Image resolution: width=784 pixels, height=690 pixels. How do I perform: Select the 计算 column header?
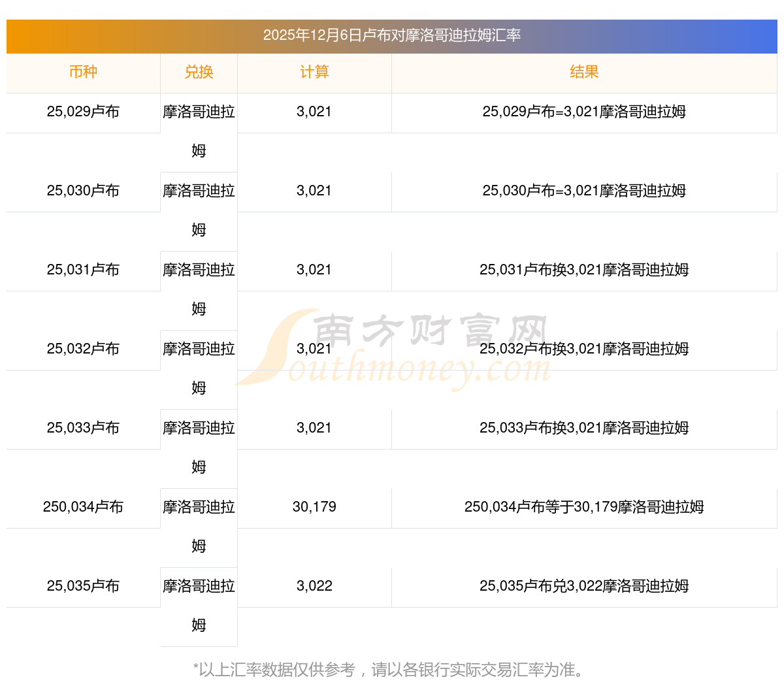pos(314,72)
